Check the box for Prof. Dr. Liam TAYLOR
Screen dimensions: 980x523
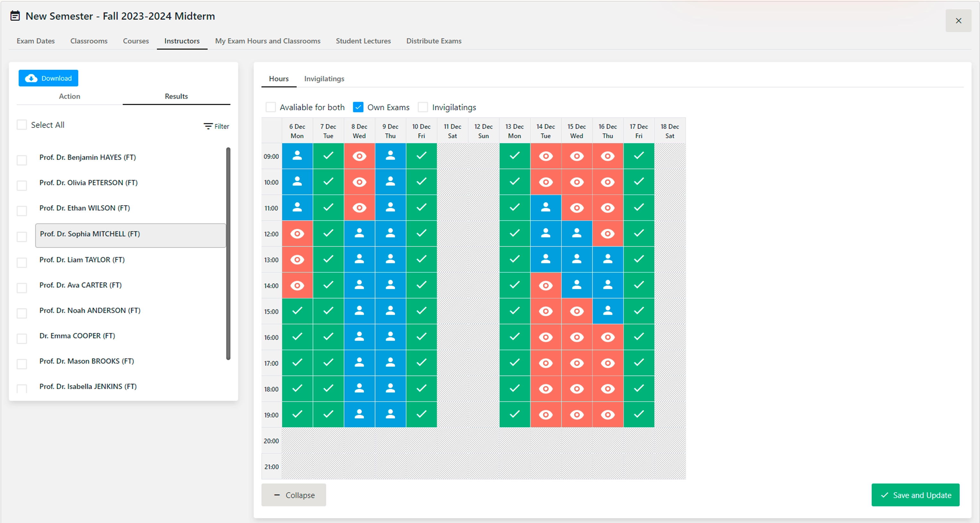22,263
